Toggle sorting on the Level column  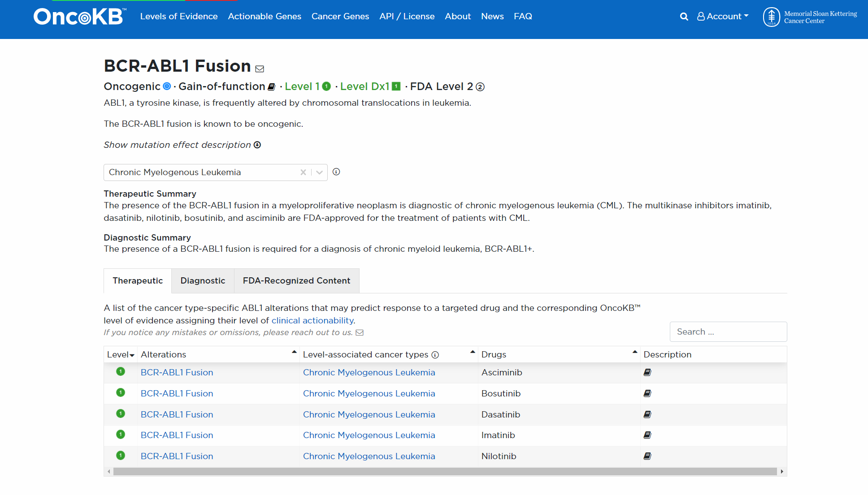click(x=132, y=355)
